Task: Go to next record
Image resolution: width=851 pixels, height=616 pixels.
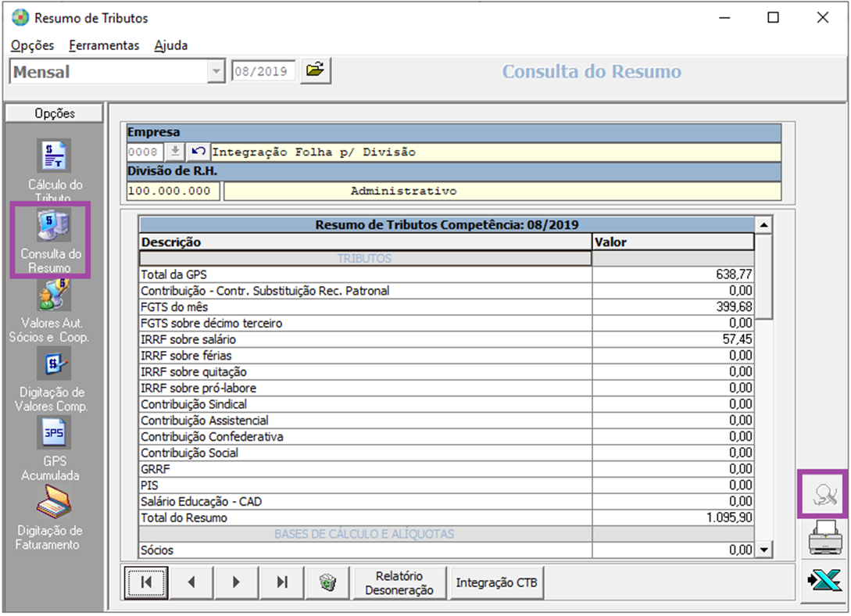Action: 236,582
